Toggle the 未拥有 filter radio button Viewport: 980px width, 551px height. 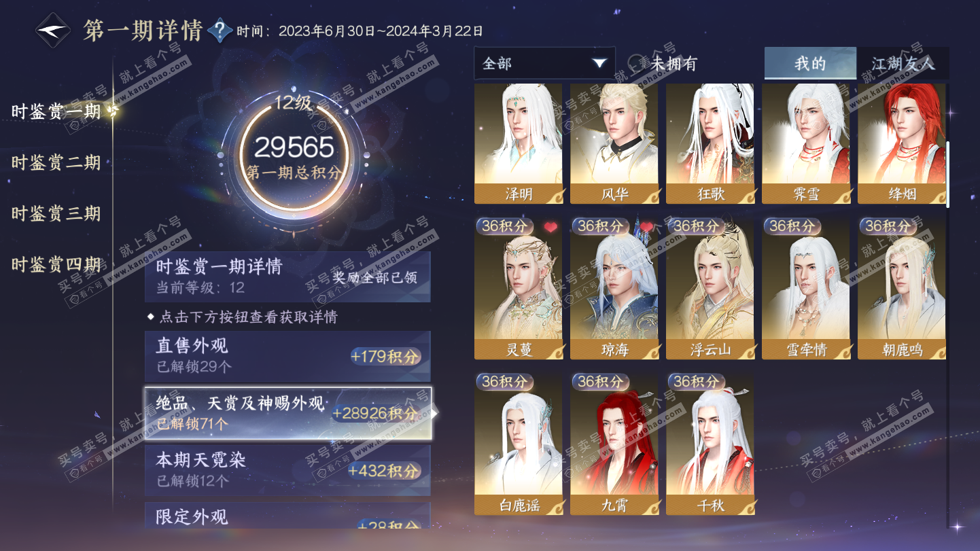click(635, 64)
